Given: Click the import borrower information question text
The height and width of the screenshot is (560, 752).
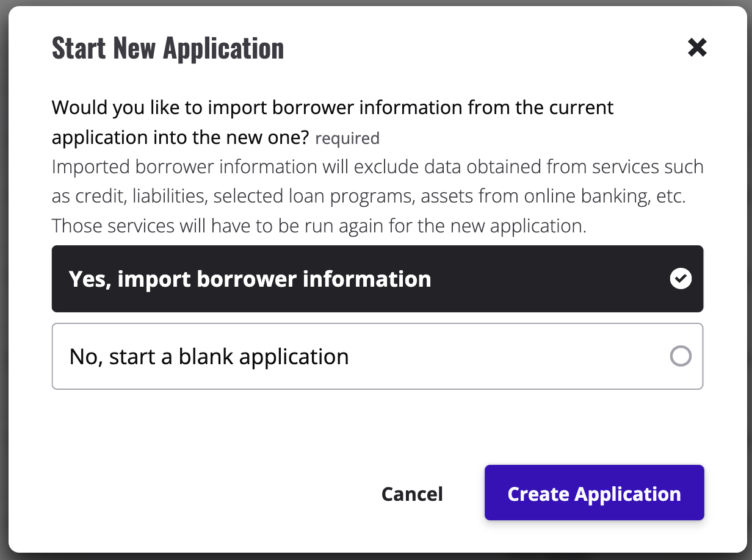Looking at the screenshot, I should [x=333, y=108].
